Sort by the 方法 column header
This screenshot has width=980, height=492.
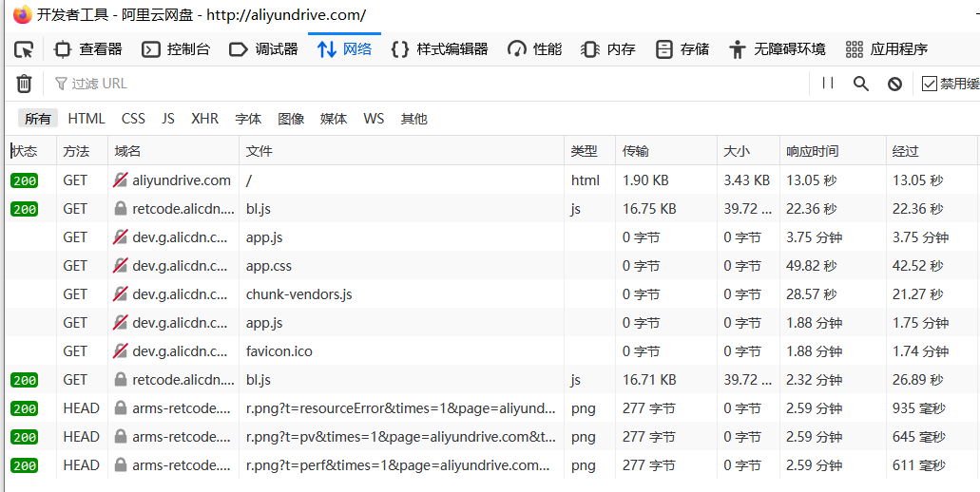83,151
